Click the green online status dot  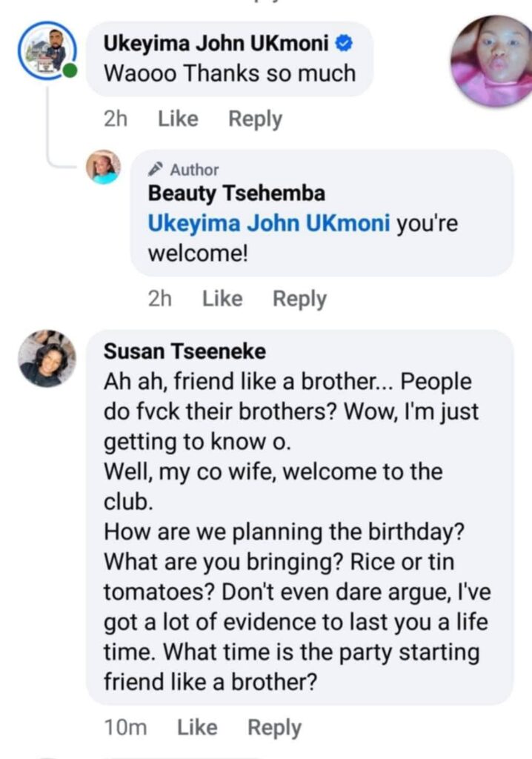coord(70,72)
